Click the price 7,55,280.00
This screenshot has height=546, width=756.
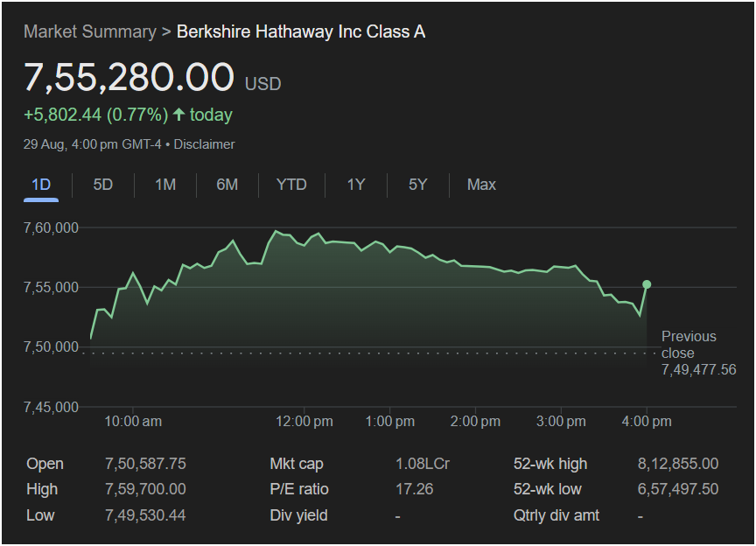point(129,78)
